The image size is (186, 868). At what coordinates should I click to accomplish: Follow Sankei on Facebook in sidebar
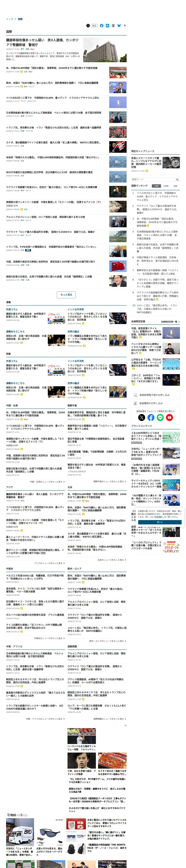point(151,418)
